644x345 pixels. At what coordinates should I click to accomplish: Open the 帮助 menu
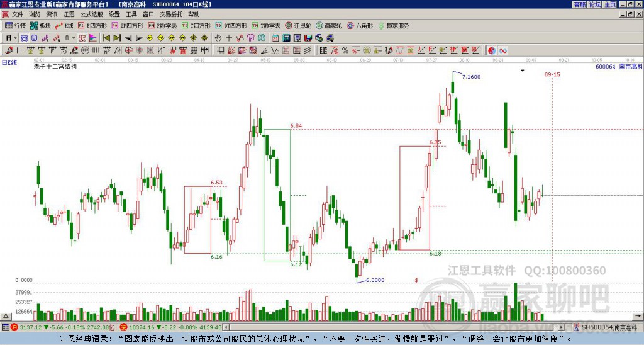pos(194,14)
